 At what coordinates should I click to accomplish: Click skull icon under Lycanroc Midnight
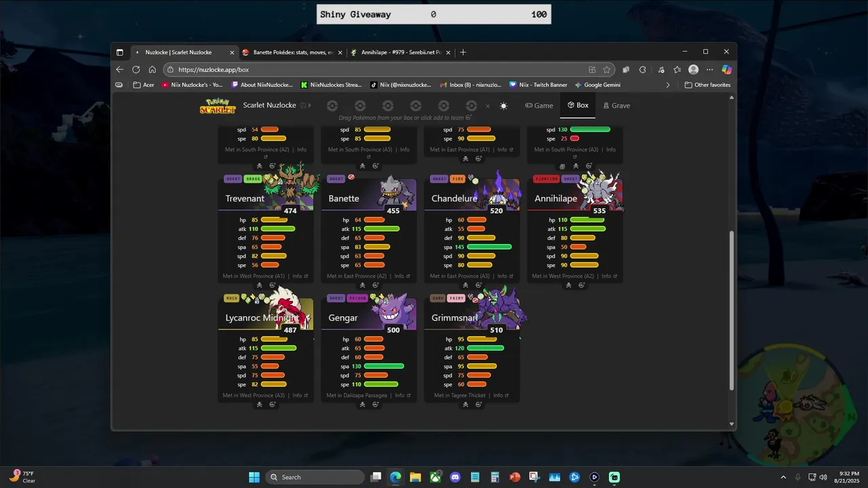click(x=259, y=405)
